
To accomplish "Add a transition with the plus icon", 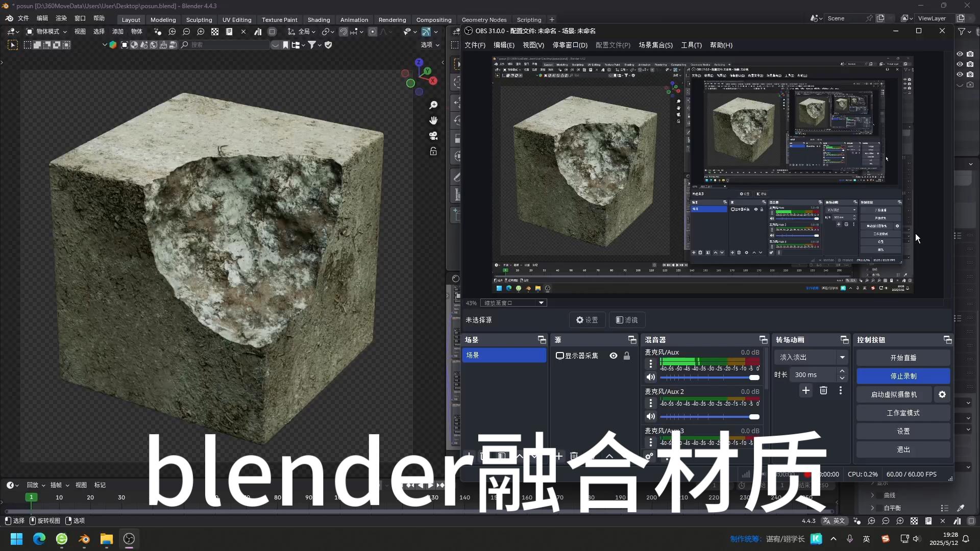I will point(806,390).
